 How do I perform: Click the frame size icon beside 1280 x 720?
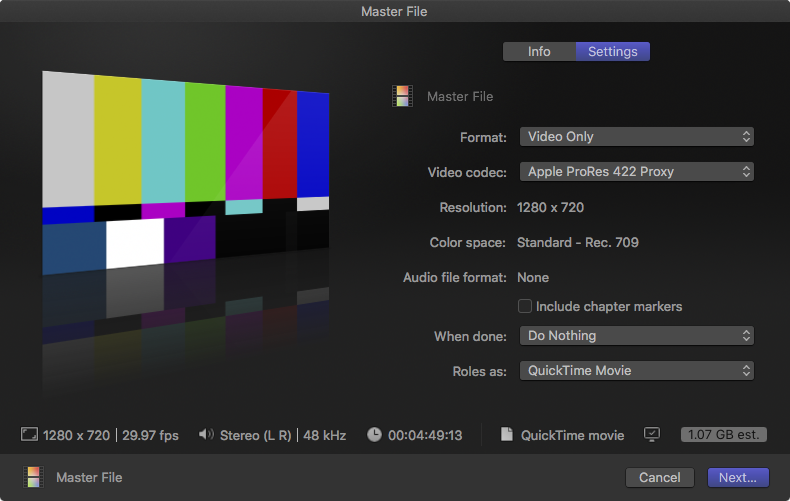[29, 434]
